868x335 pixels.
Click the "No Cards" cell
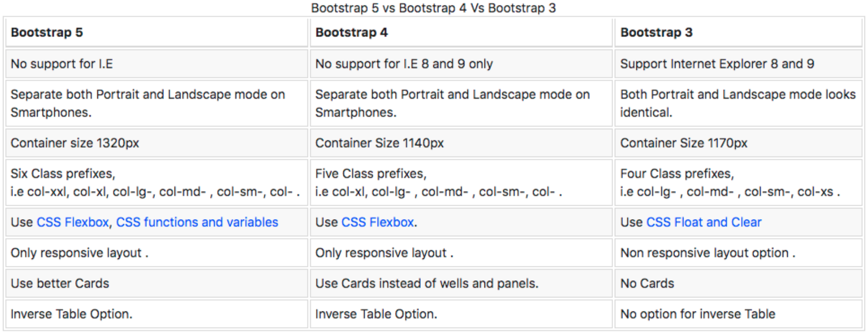tap(647, 283)
